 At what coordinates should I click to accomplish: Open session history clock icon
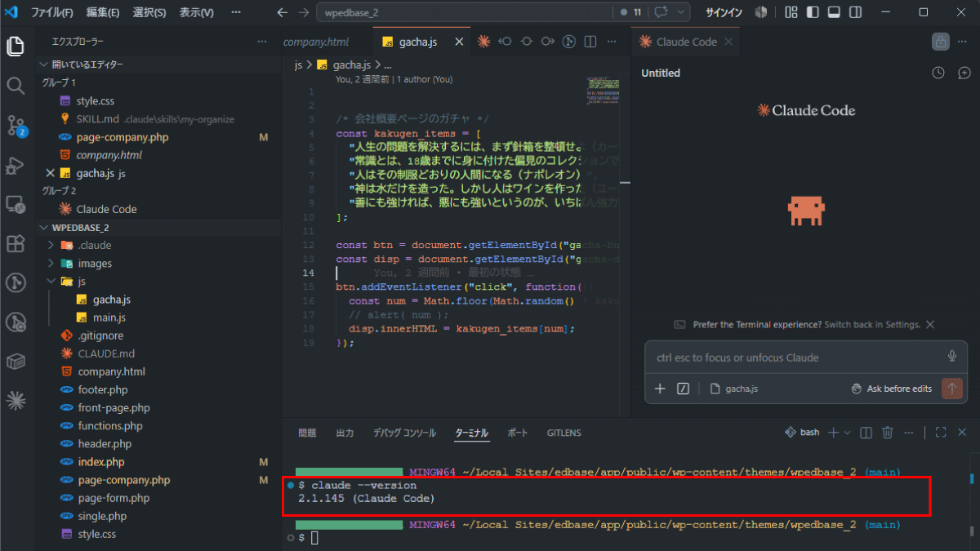coord(939,73)
